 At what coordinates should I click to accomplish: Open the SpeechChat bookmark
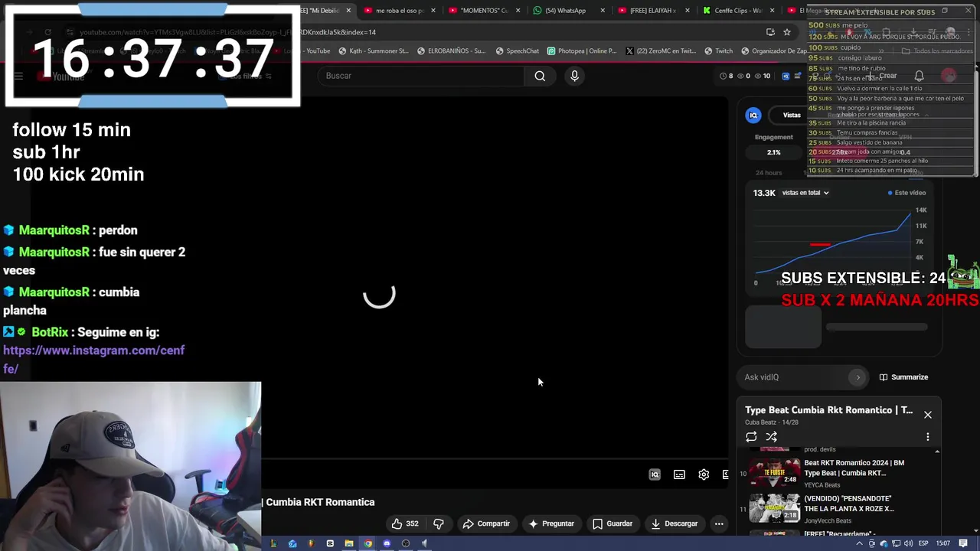517,51
